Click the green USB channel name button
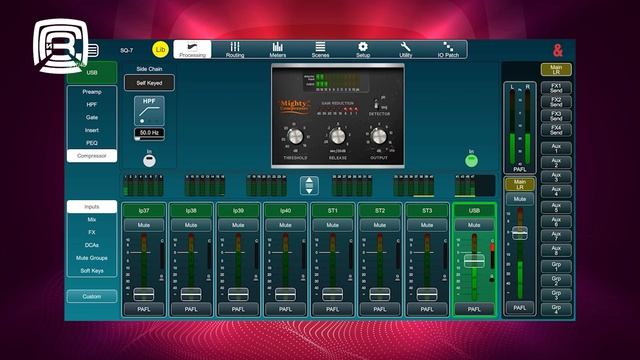Viewport: 640px width, 360px height. 92,72
